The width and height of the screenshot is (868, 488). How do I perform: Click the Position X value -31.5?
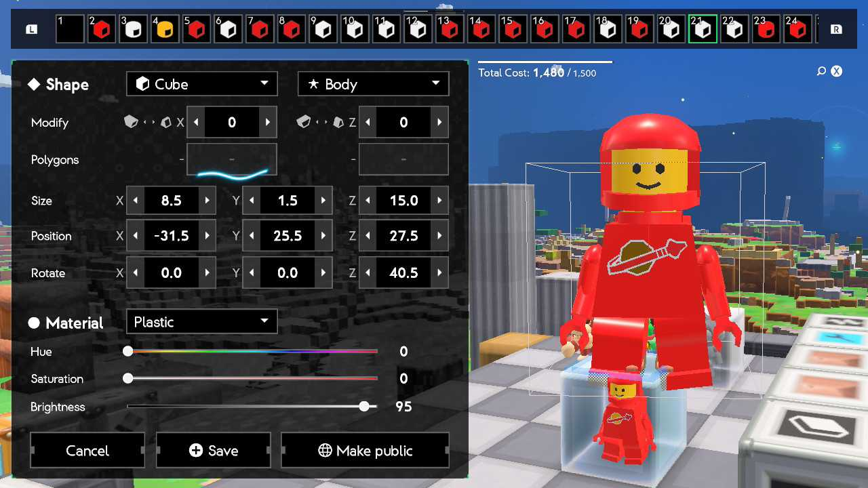click(x=171, y=236)
